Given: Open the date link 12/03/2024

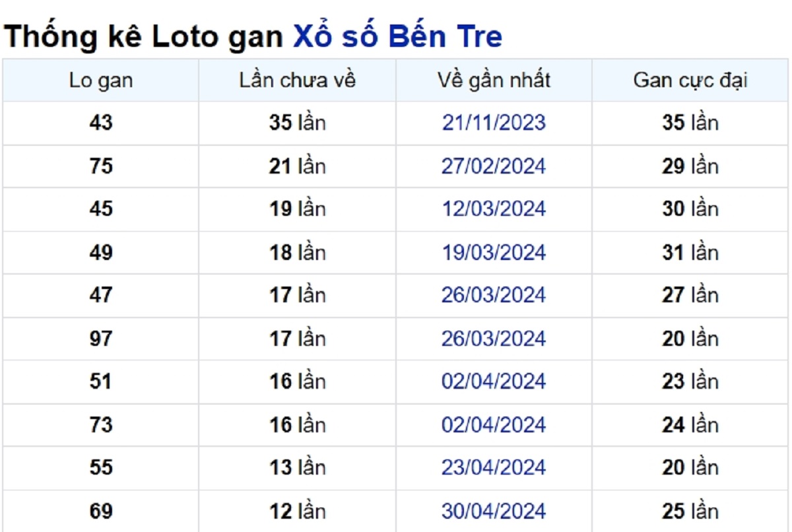Looking at the screenshot, I should click(494, 209).
